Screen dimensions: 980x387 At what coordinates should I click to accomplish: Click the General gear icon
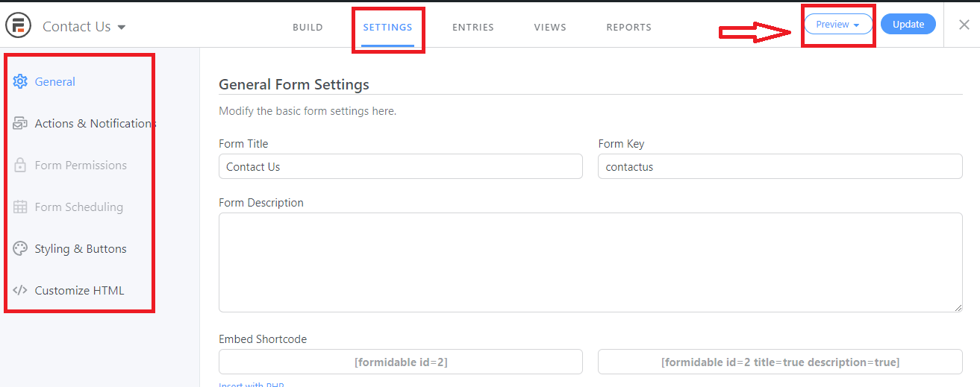coord(20,82)
